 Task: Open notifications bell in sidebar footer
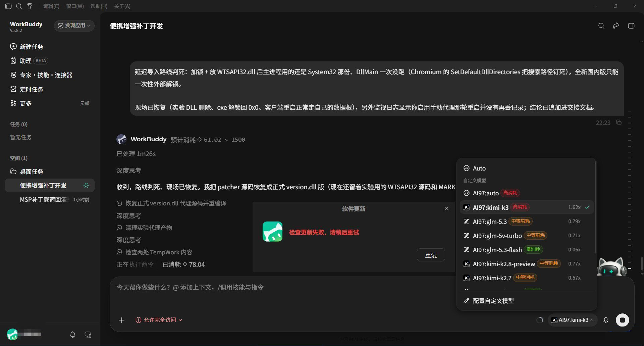click(x=72, y=335)
